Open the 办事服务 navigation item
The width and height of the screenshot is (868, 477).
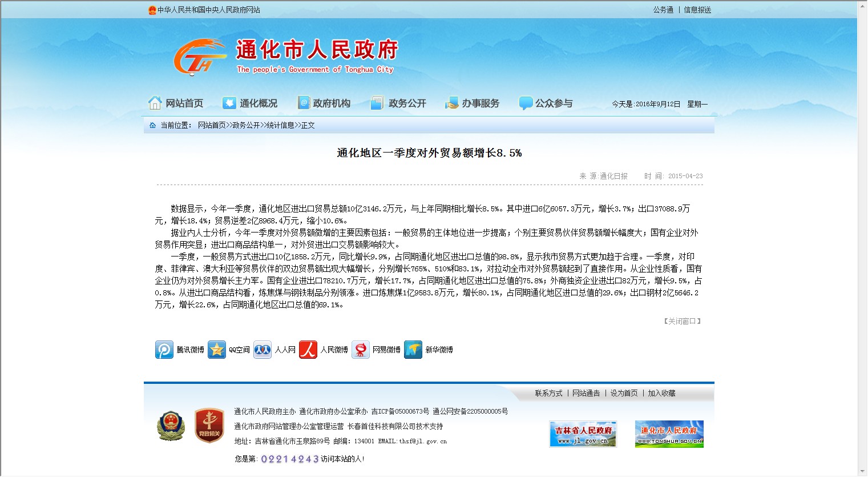(473, 103)
